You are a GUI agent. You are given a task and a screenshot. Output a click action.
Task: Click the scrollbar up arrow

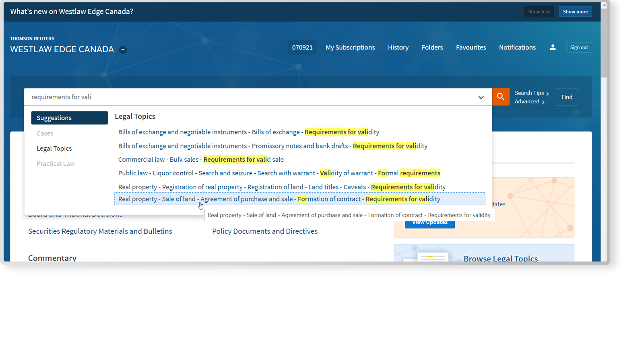604,5
